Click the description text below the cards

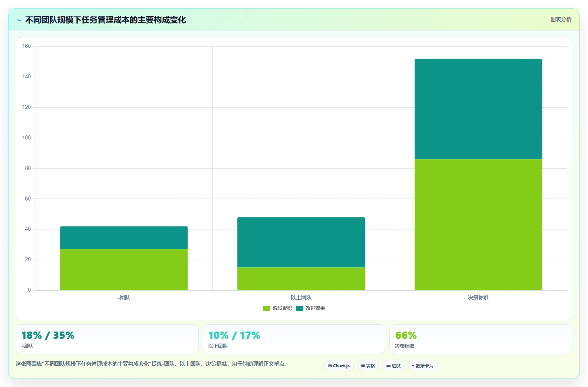151,364
